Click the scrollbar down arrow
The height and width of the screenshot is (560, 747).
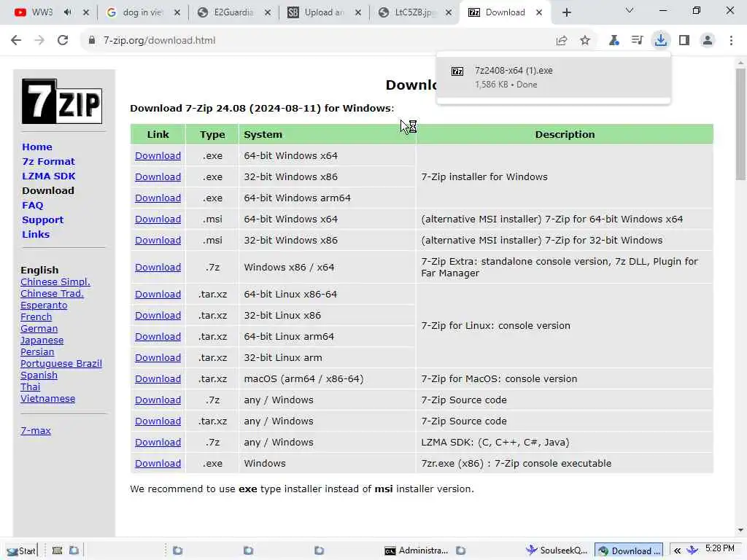click(740, 530)
